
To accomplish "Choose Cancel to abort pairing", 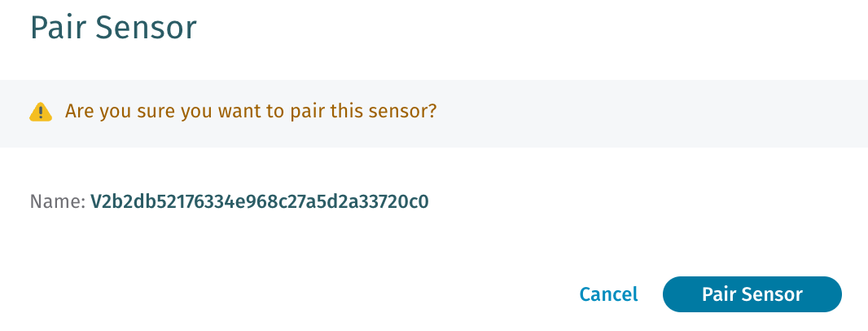I will (608, 294).
